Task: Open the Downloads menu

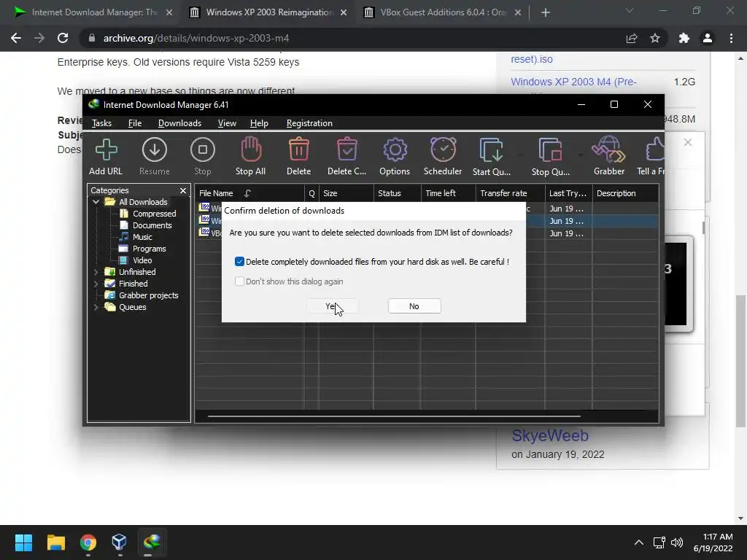Action: point(179,122)
